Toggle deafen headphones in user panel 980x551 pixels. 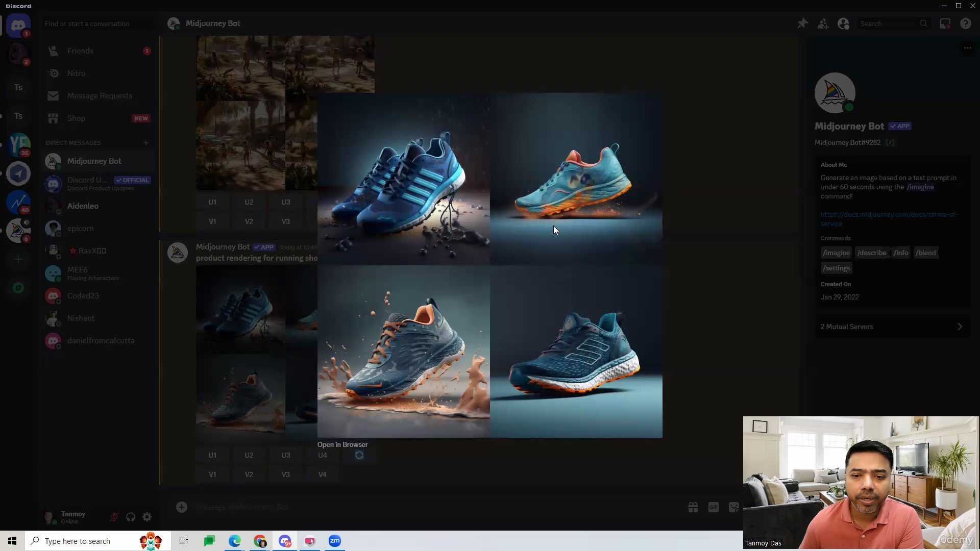pos(131,517)
